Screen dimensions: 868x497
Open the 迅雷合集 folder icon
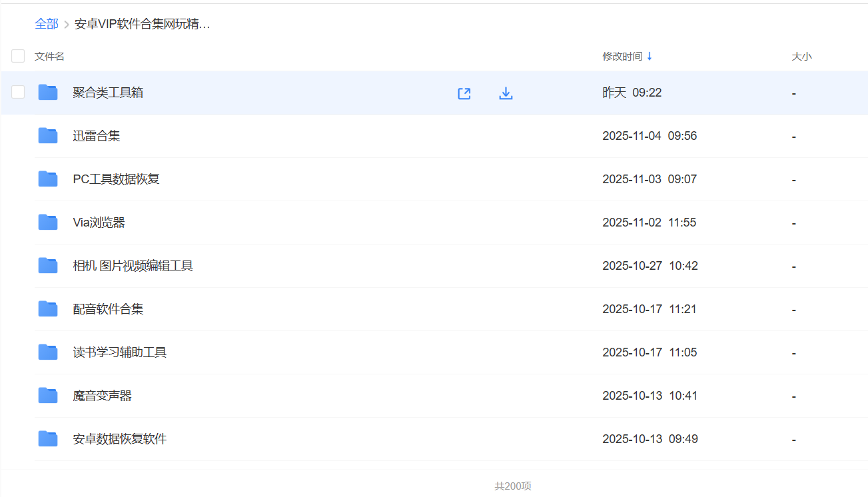click(48, 136)
